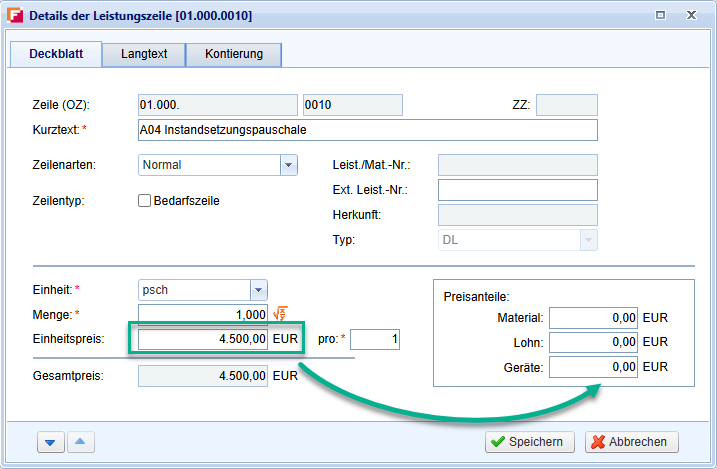Open the Zeilenarten dropdown
Viewport: 717px width, 469px height.
pos(288,165)
